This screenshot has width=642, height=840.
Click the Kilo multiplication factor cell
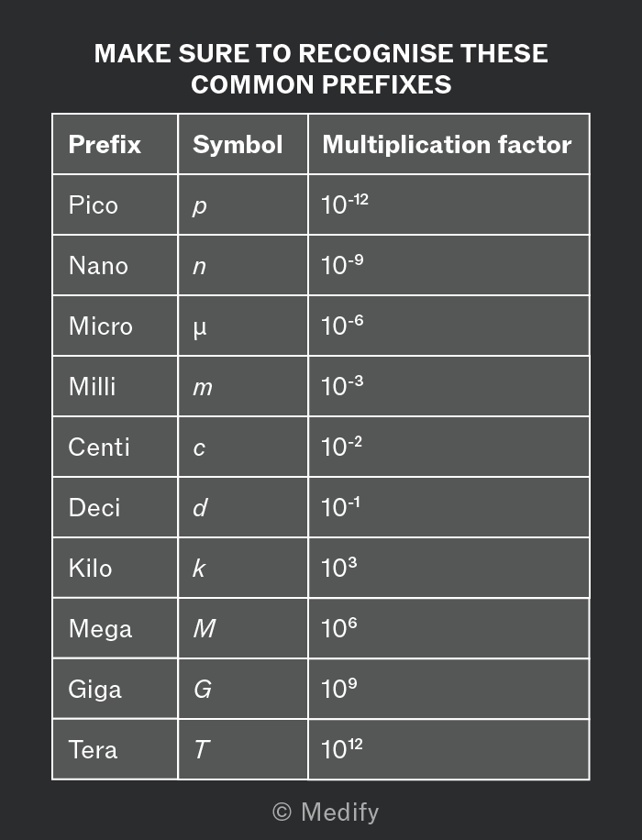click(x=449, y=568)
